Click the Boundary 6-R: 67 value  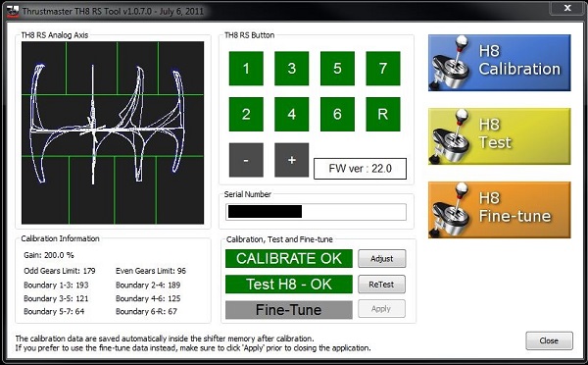pyautogui.click(x=146, y=311)
